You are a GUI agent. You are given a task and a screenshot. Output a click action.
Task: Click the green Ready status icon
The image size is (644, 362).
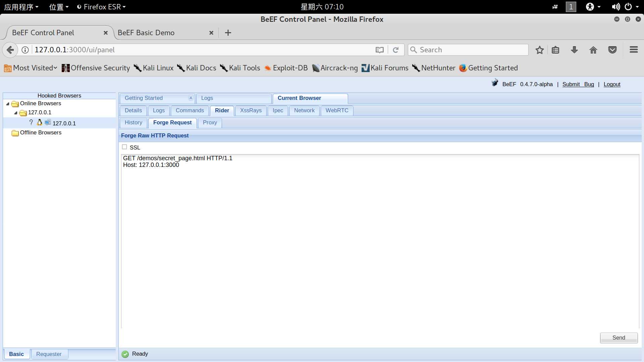[125, 354]
